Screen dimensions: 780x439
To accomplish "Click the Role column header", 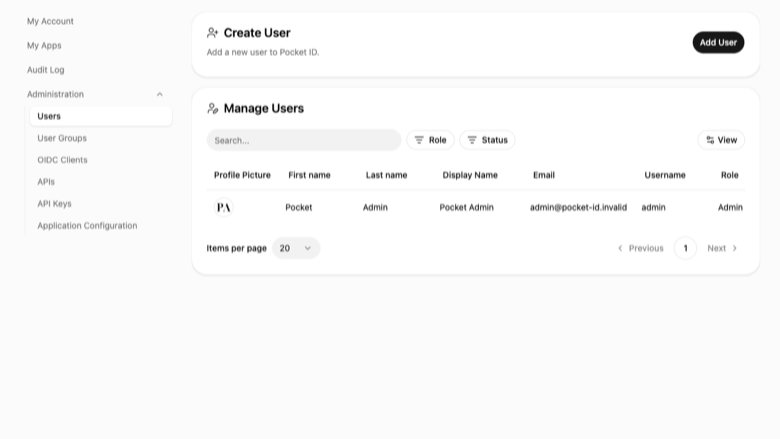I will 729,175.
